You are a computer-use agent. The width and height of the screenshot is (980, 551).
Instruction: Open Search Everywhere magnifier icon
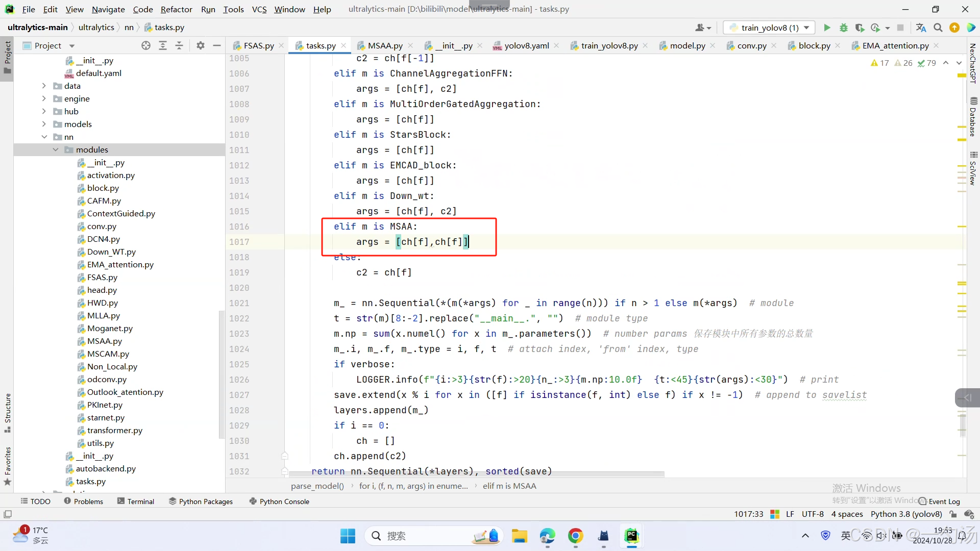[938, 28]
